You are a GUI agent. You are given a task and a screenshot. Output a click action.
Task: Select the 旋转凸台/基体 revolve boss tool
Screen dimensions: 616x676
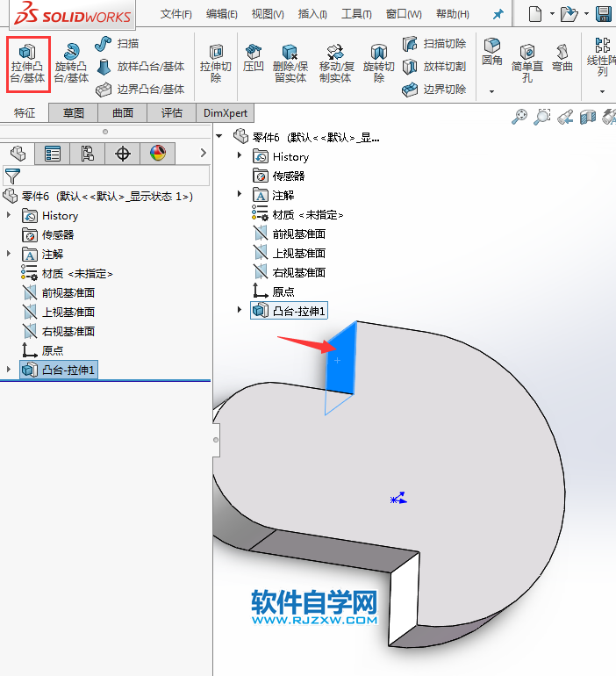click(x=71, y=64)
